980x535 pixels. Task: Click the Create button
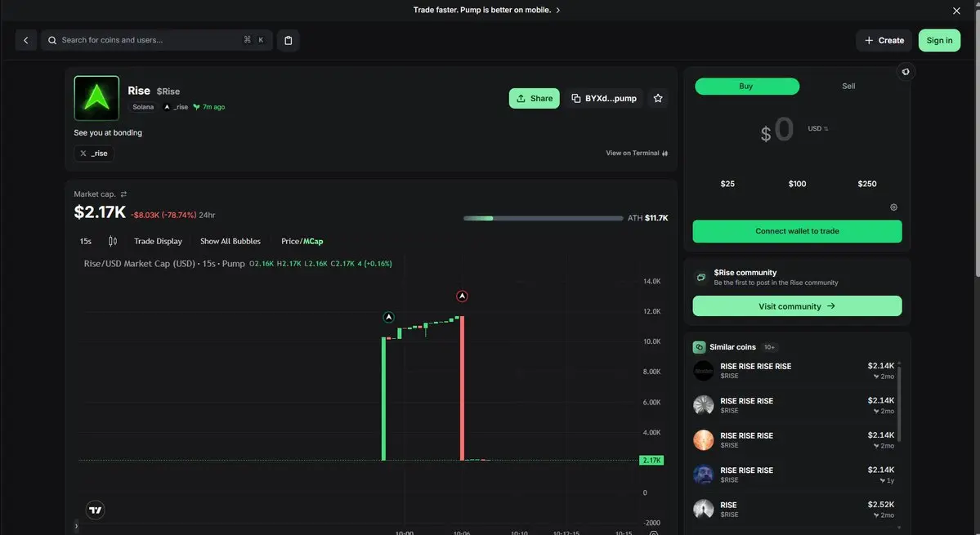[884, 40]
